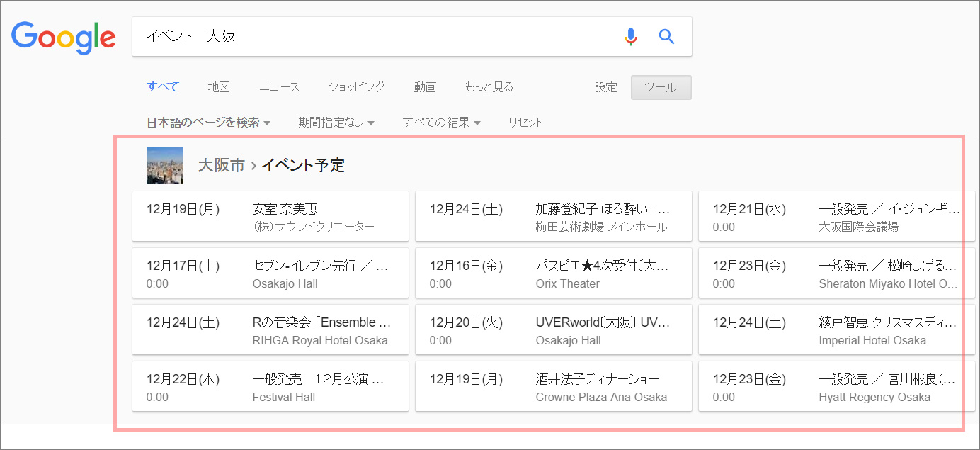The image size is (980, 450).
Task: Click the Festival Hall venue text
Action: coord(284,397)
